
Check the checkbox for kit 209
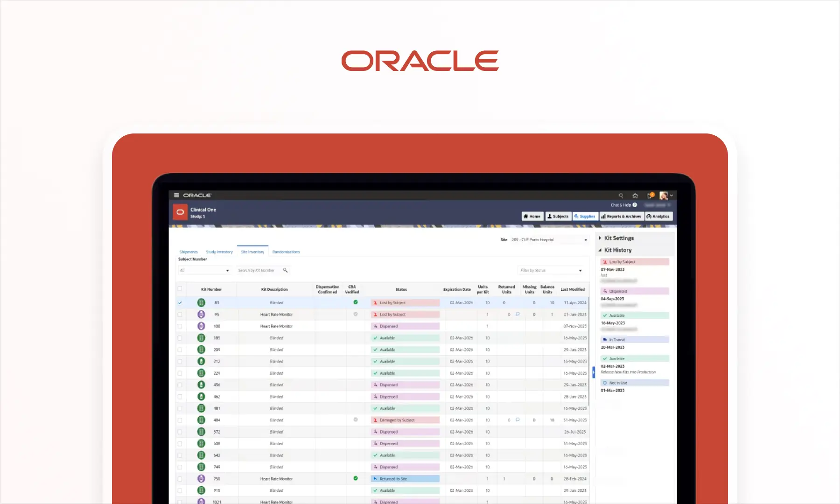(x=180, y=350)
